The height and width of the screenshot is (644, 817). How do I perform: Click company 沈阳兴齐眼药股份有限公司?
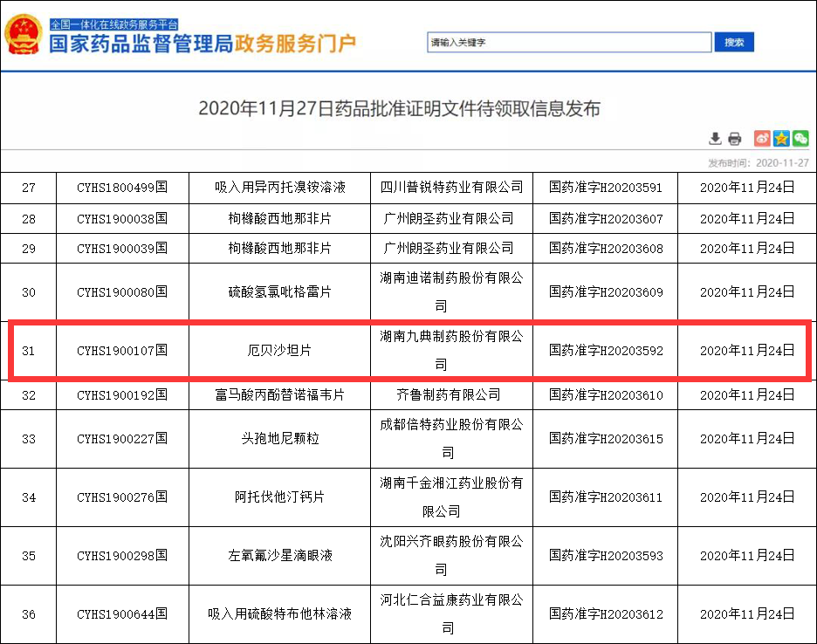[451, 555]
